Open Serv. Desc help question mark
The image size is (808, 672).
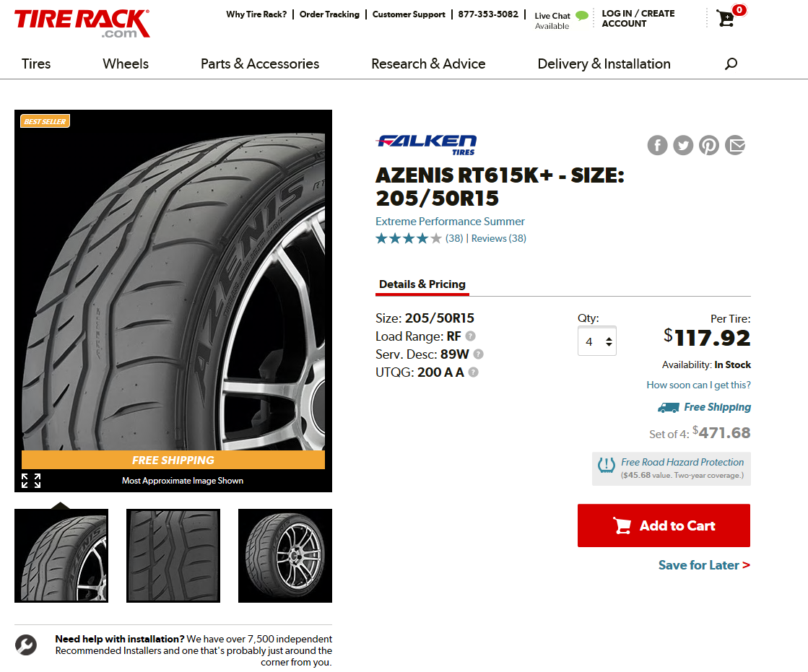[x=478, y=354]
